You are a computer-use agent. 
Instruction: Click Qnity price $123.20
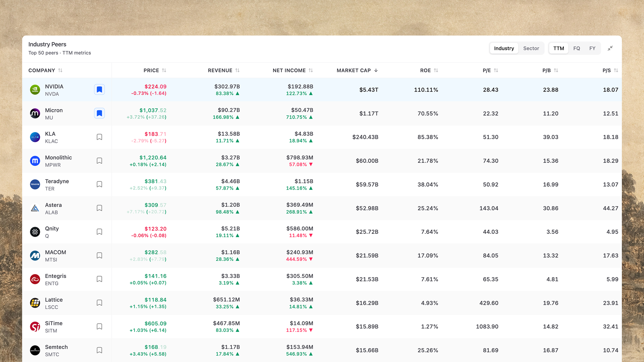click(156, 229)
